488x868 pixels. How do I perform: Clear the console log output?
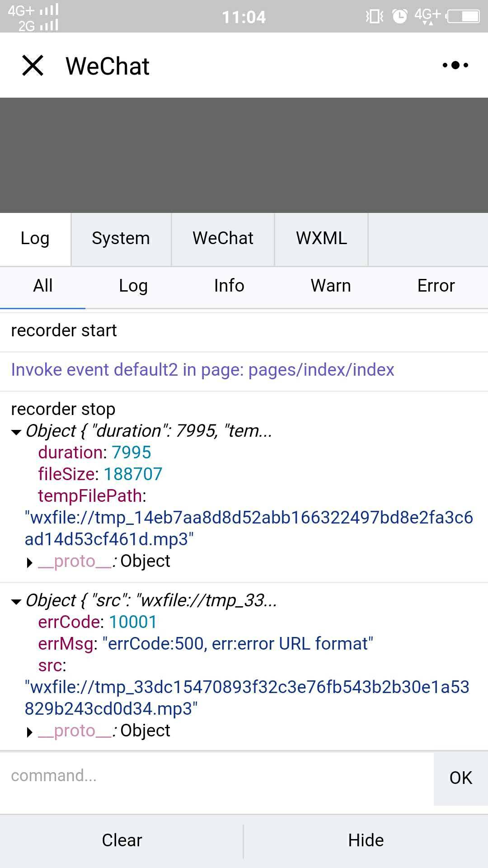point(122,840)
